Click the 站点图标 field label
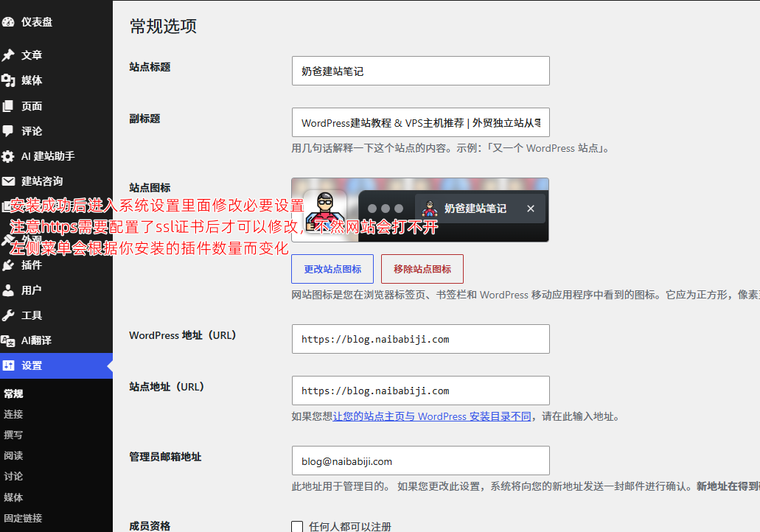Viewport: 760px width, 532px height. click(150, 188)
